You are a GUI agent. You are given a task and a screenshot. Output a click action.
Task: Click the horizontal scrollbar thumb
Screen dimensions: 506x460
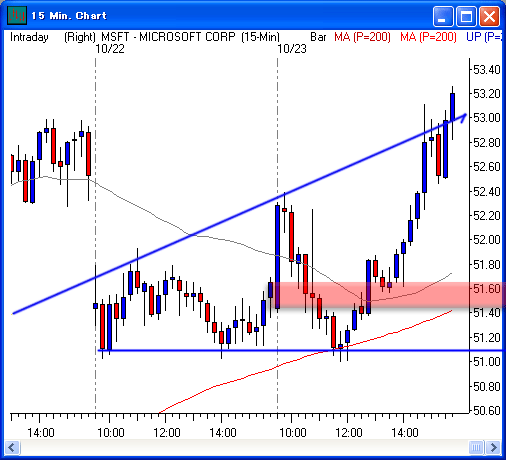476,447
